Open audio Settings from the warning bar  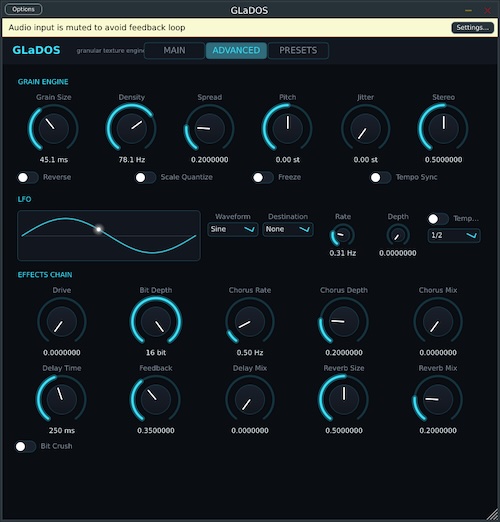coord(472,27)
